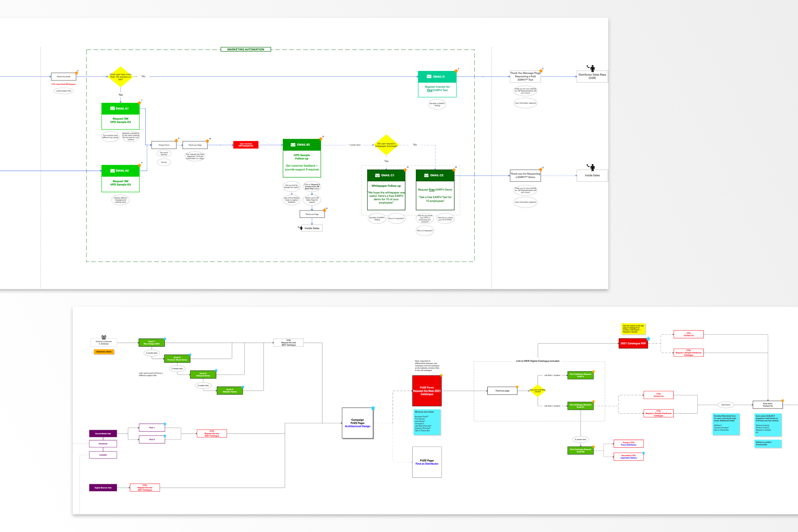Select the 'Thank you page' box before MQL diamond
This screenshot has height=532, width=798.
[502, 391]
